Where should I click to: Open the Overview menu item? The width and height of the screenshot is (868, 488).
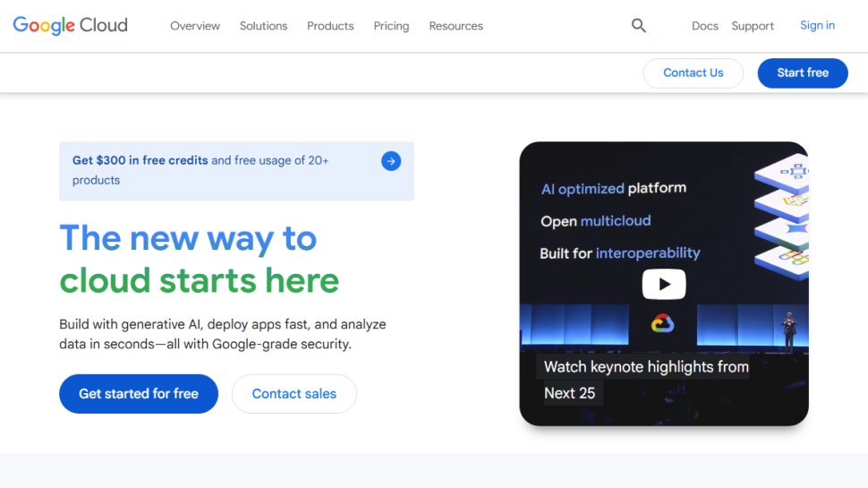pos(195,26)
